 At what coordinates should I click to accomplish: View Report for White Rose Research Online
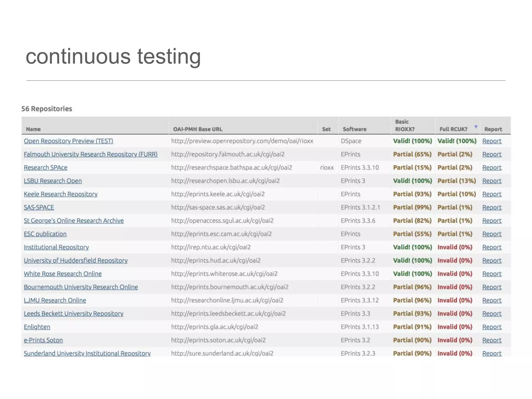click(x=492, y=274)
